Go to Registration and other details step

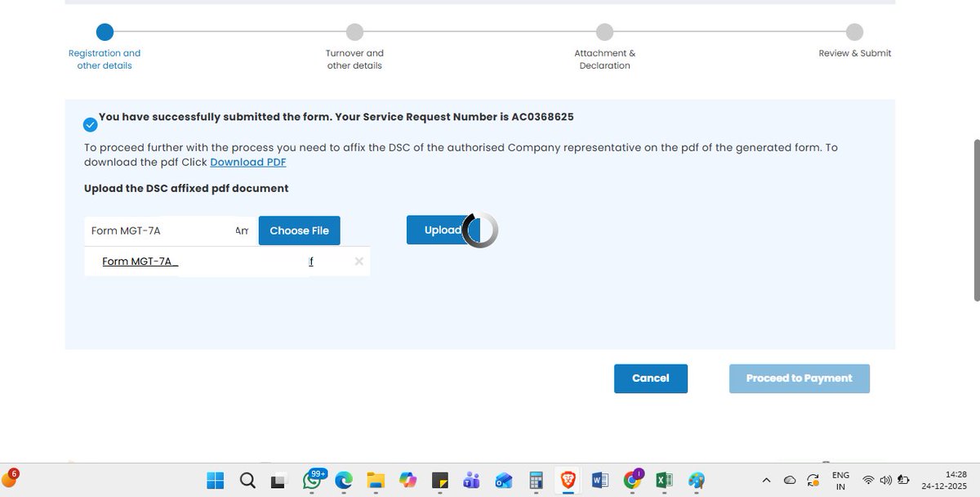(x=105, y=47)
